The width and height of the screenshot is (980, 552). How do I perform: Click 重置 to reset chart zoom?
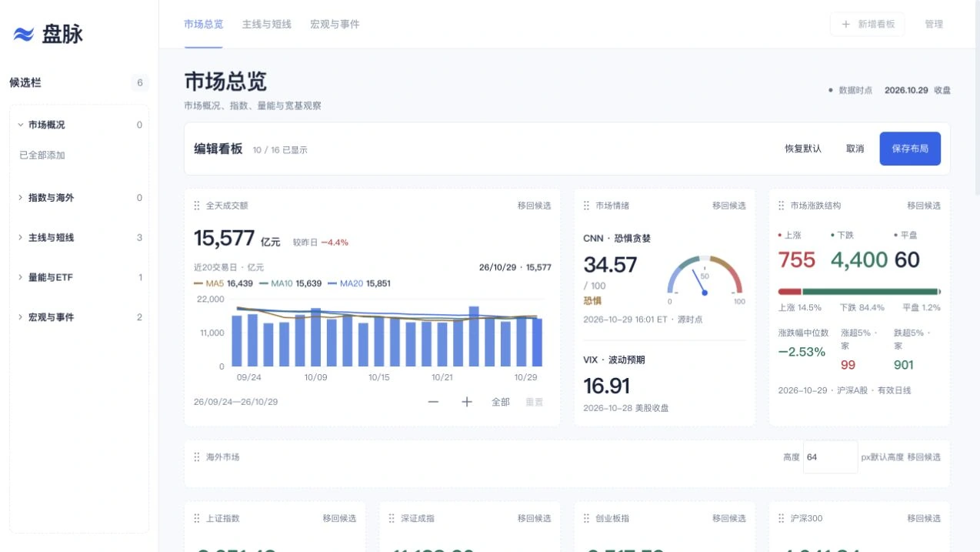(x=534, y=402)
